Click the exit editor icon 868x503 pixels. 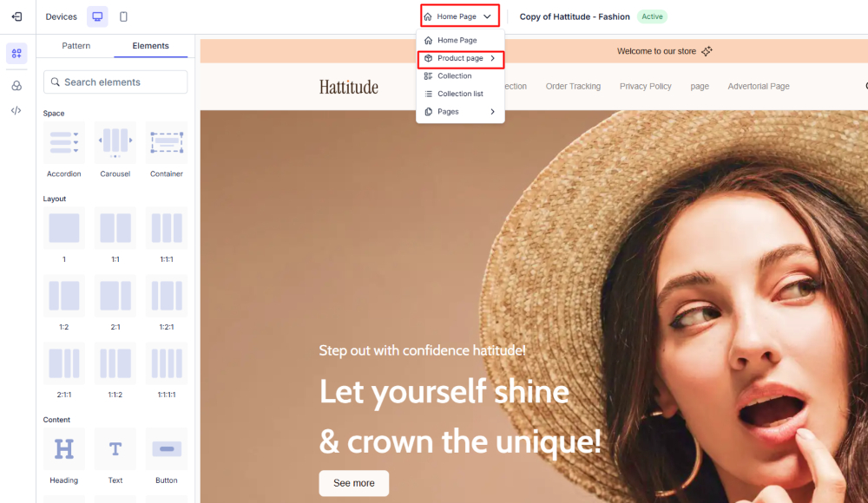click(x=16, y=16)
